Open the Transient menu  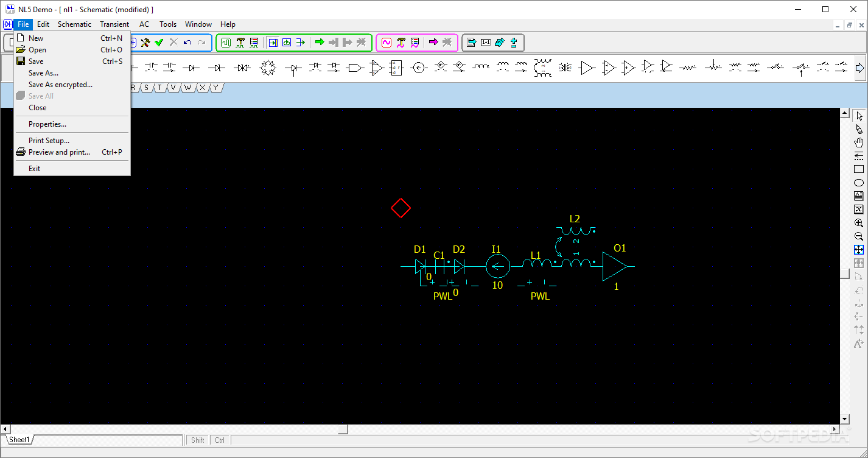(x=114, y=24)
